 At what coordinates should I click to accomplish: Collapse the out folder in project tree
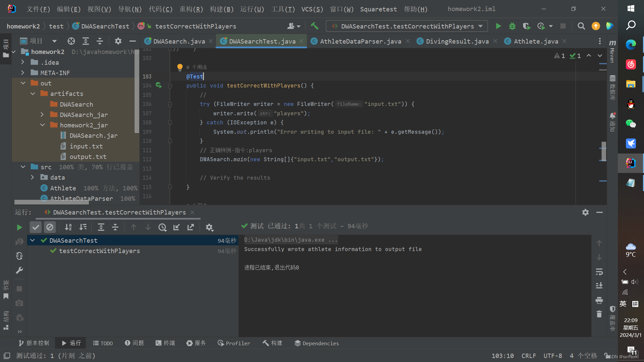[23, 83]
